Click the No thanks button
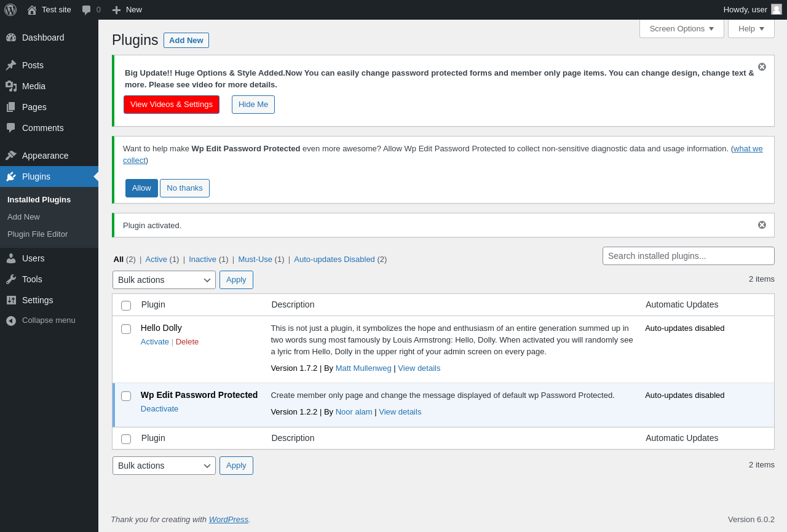The image size is (787, 532). (184, 188)
